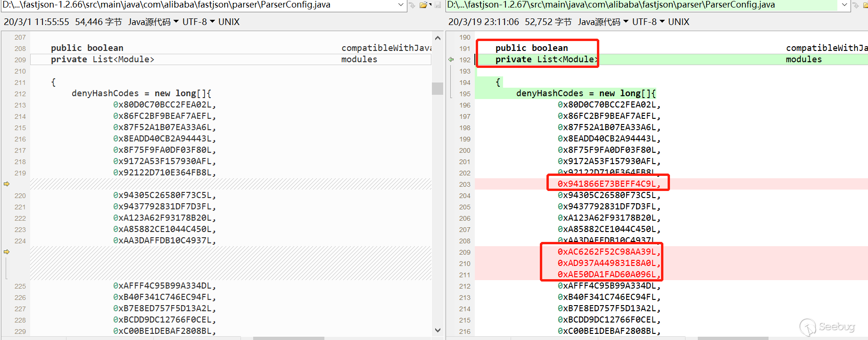Click the left pane vertical scrollbar thumb
The image size is (868, 340).
click(x=438, y=89)
